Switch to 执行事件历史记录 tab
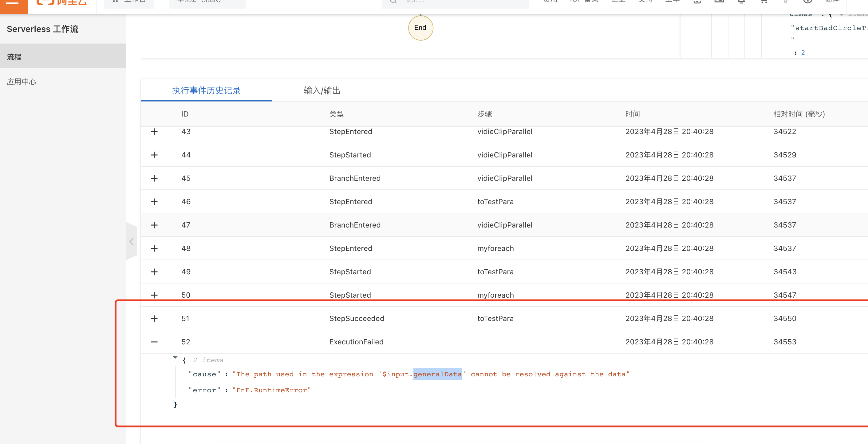 tap(206, 90)
